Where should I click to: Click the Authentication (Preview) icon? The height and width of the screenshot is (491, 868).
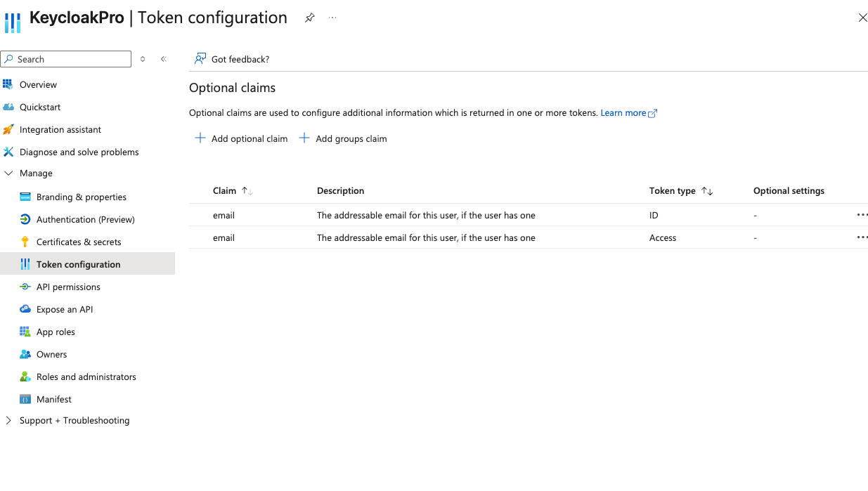tap(25, 219)
